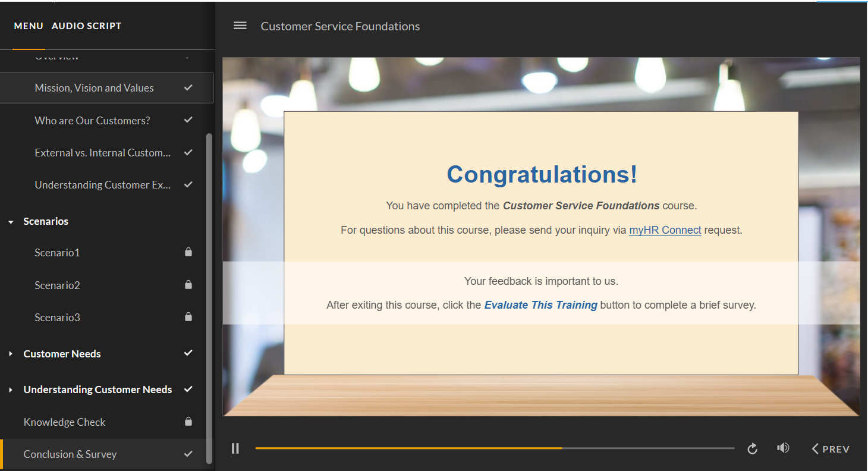The image size is (868, 471).
Task: Open the myHR Connect link
Action: coord(665,230)
